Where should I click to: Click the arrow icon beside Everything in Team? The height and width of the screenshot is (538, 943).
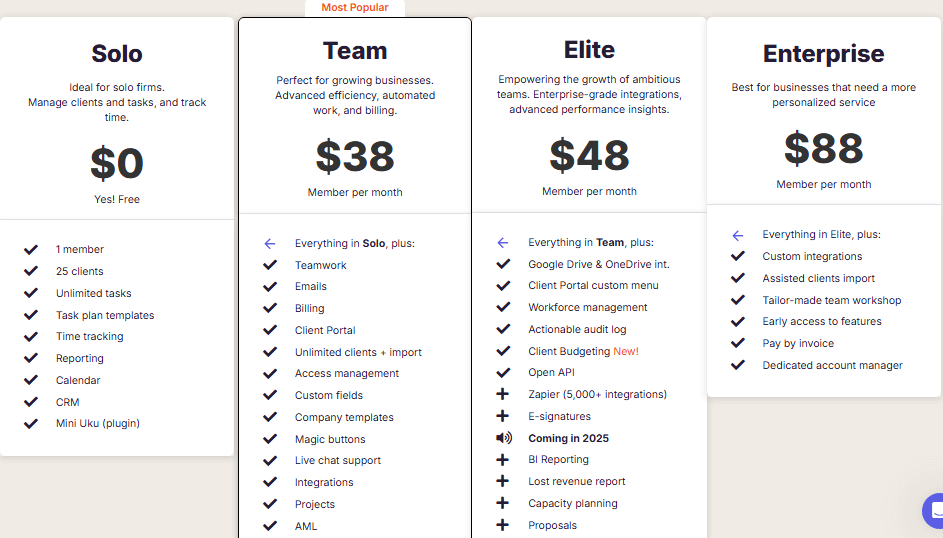(x=503, y=242)
